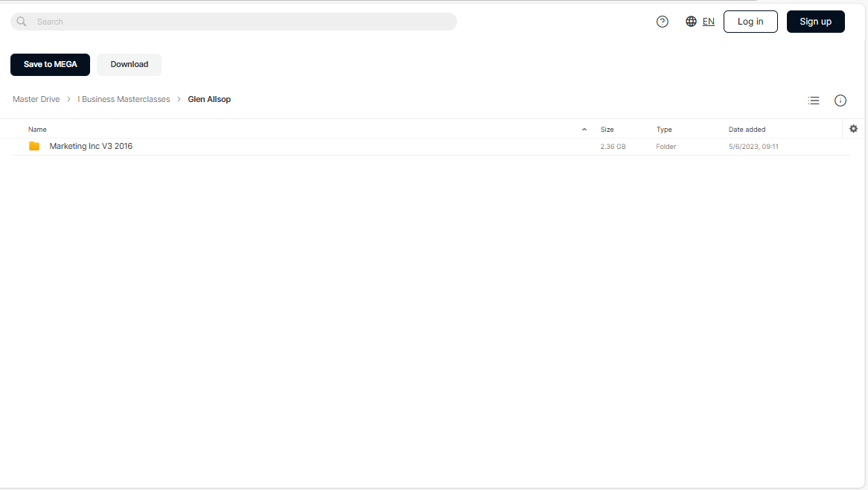868x490 pixels.
Task: Click the search magnifier icon
Action: [22, 22]
